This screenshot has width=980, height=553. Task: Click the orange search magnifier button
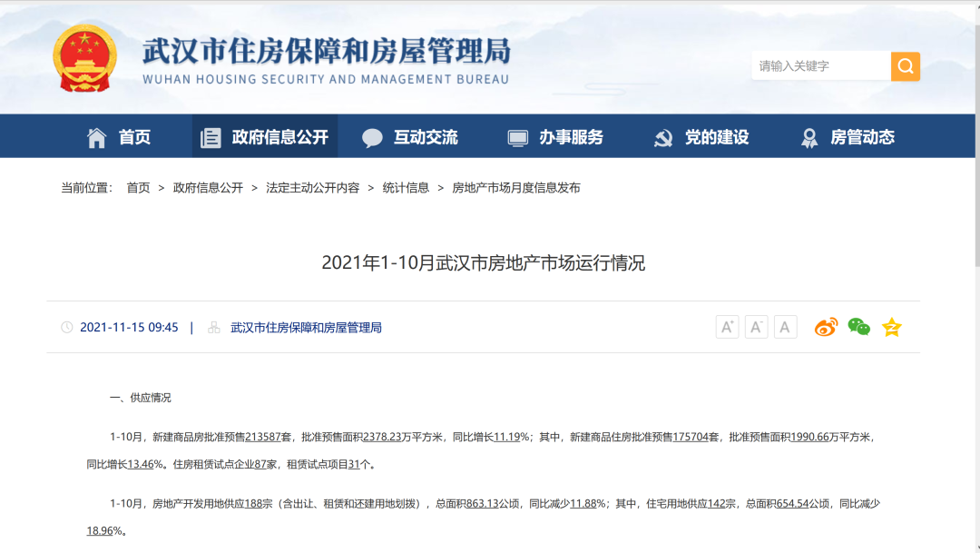click(905, 66)
